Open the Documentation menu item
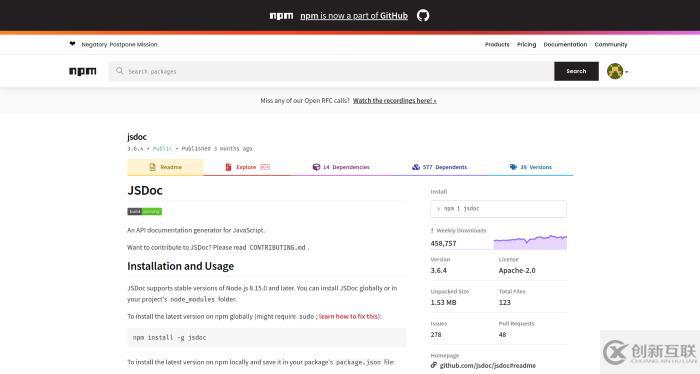The height and width of the screenshot is (374, 700). pyautogui.click(x=565, y=44)
